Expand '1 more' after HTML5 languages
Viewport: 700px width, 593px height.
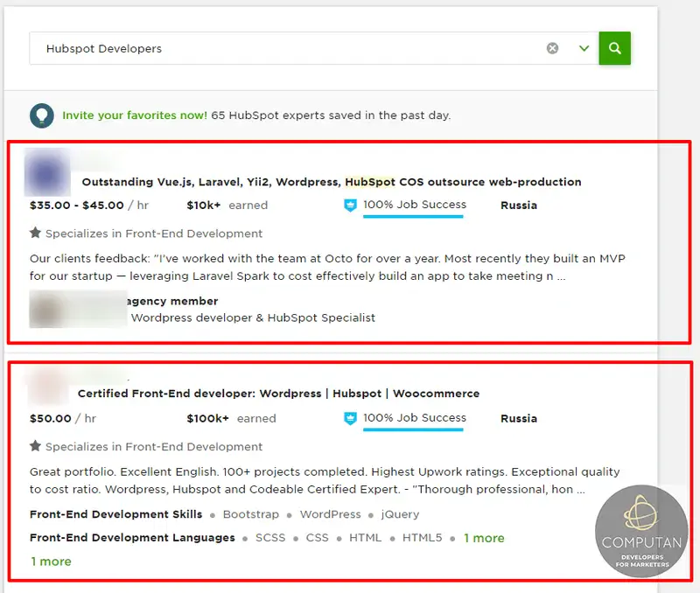pyautogui.click(x=484, y=538)
